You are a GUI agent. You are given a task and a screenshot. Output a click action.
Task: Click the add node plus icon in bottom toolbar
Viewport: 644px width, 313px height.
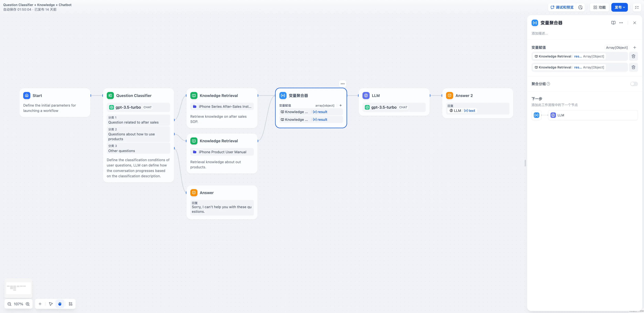tap(40, 304)
